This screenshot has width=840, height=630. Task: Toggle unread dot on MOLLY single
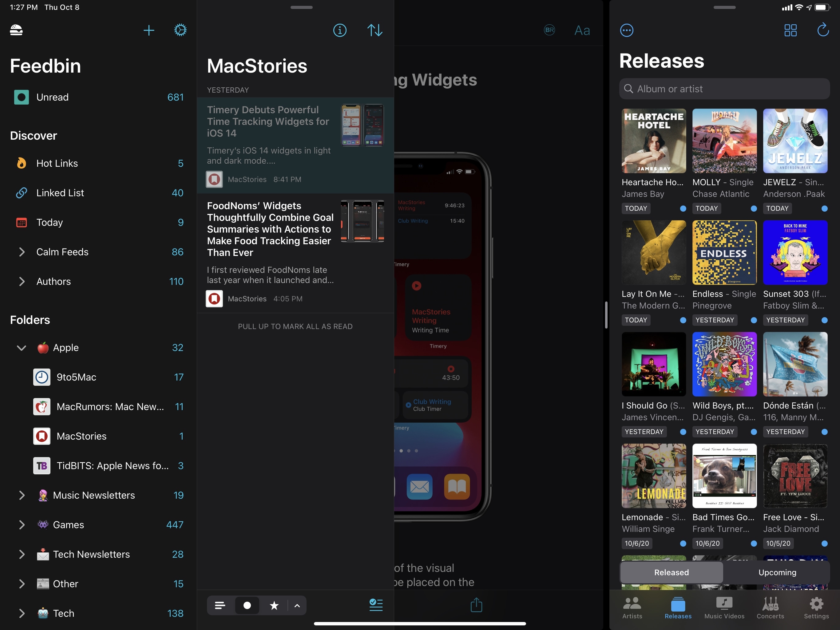click(x=754, y=208)
